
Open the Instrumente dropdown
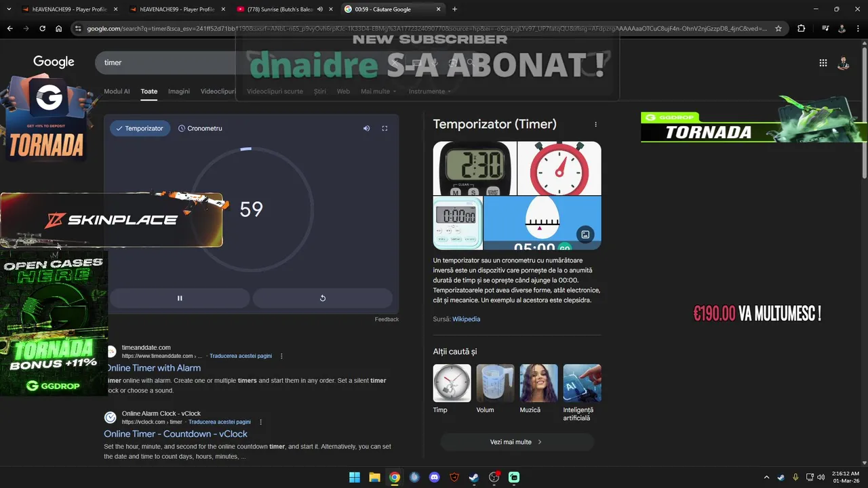(430, 91)
